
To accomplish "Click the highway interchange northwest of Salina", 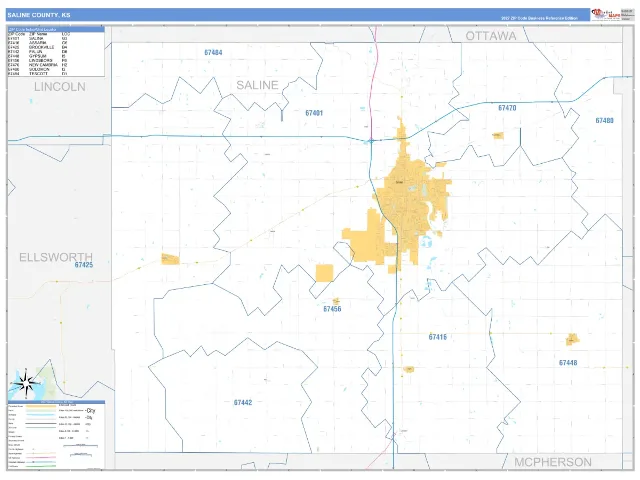I will (371, 141).
